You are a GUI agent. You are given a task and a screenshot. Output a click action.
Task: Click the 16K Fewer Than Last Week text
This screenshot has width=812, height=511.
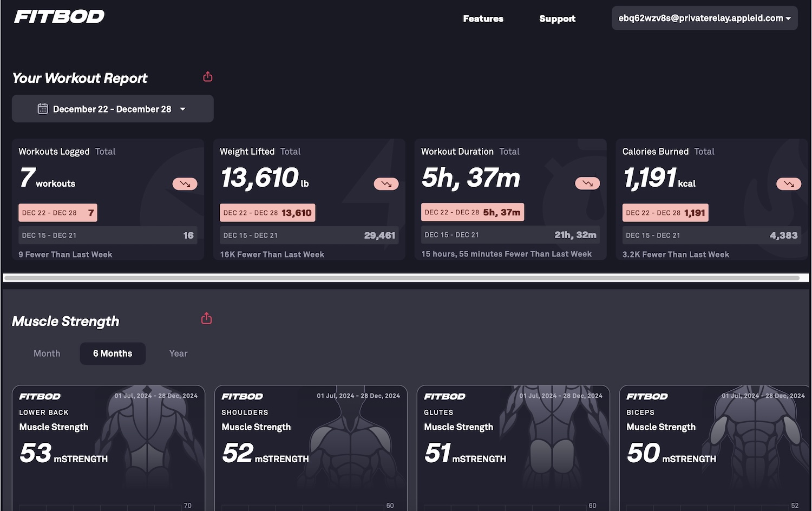pyautogui.click(x=272, y=254)
